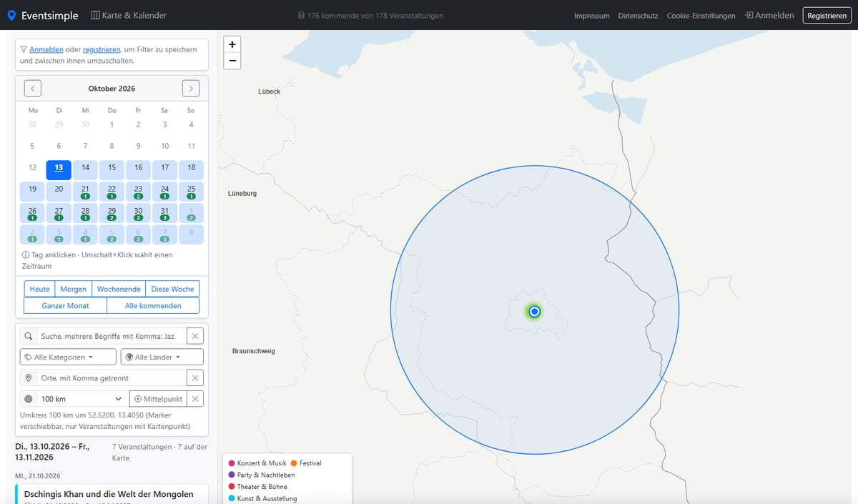
Task: Open the Impressum page
Action: coord(592,16)
